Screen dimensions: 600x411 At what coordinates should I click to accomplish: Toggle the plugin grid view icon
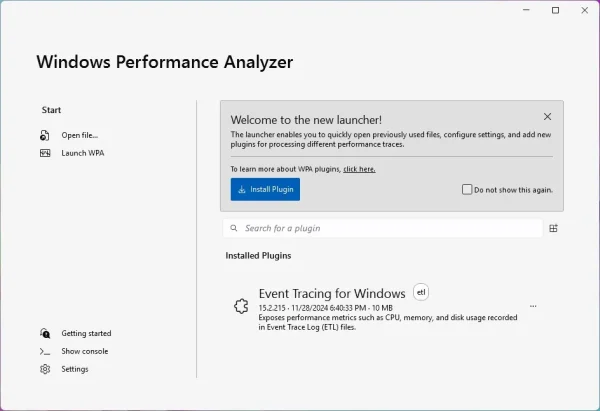point(553,228)
